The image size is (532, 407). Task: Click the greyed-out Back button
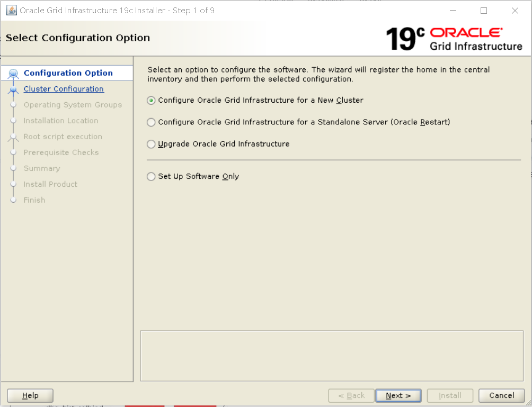pos(351,395)
